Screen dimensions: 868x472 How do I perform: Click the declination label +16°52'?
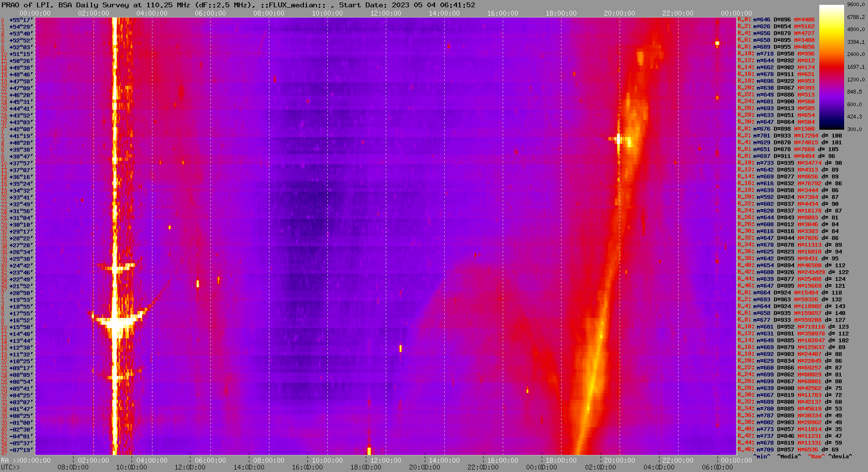coord(21,320)
